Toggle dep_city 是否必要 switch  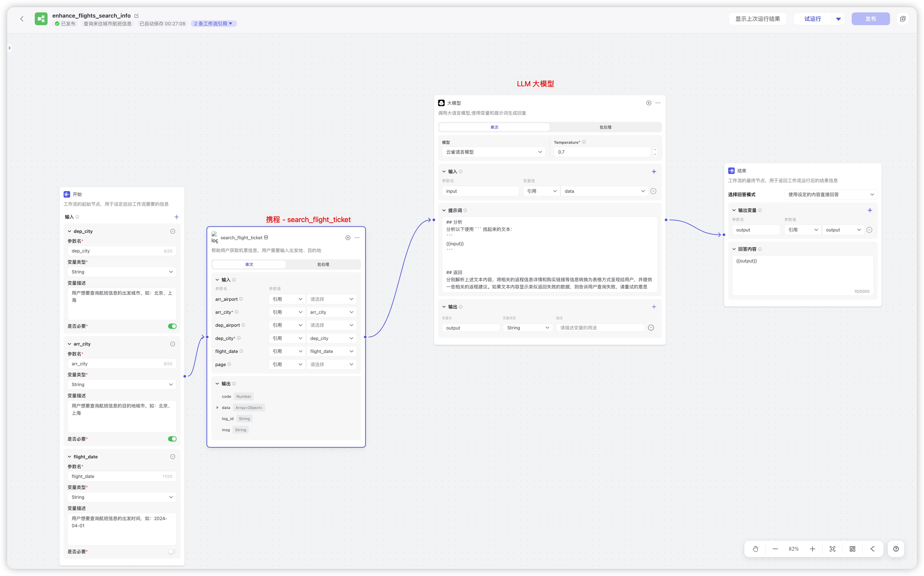tap(172, 326)
